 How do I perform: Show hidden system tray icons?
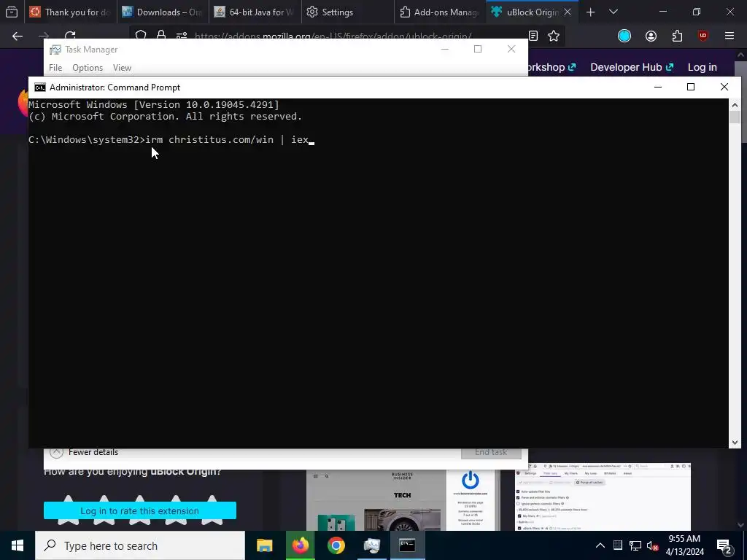(600, 545)
